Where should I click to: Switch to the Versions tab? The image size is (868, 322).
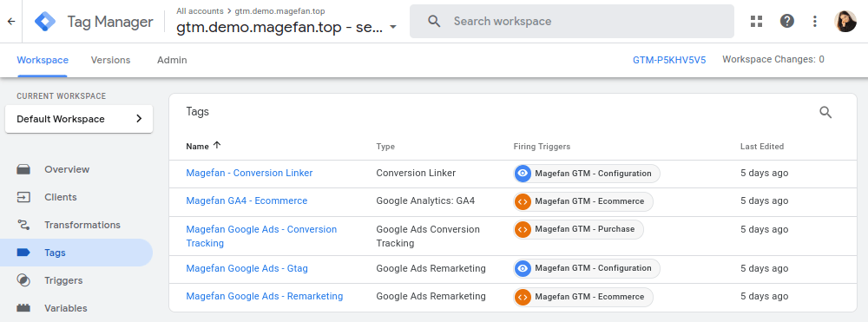(111, 60)
